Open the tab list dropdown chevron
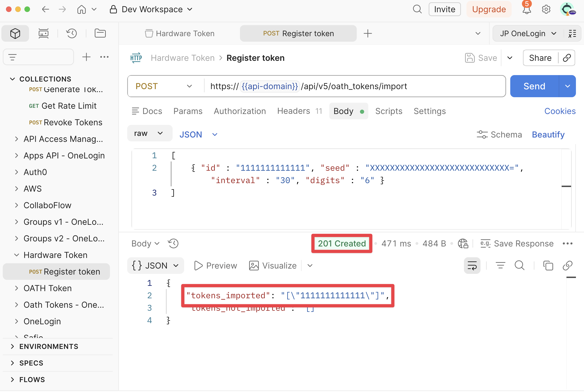Screen dimensions: 584x392 (x=478, y=33)
